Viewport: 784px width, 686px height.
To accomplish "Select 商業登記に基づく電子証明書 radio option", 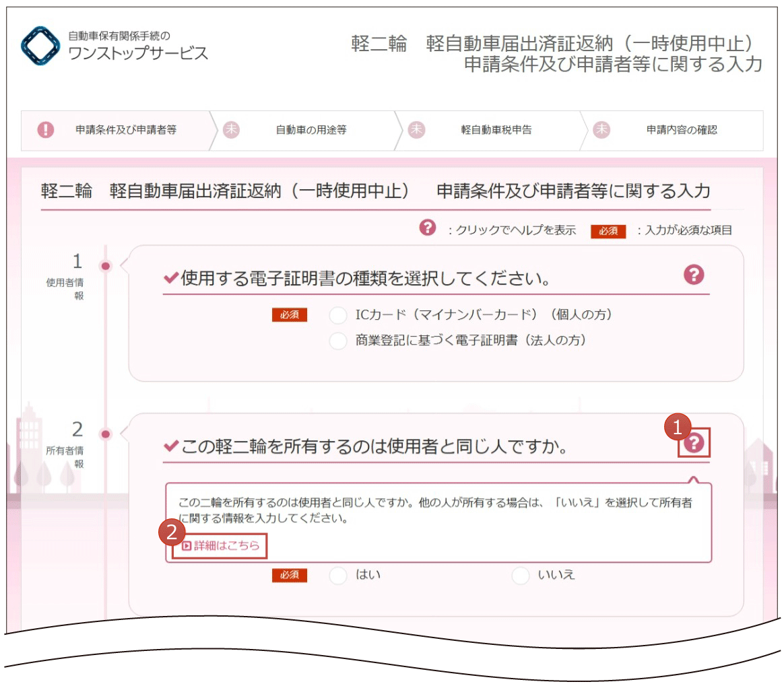I will click(x=338, y=341).
